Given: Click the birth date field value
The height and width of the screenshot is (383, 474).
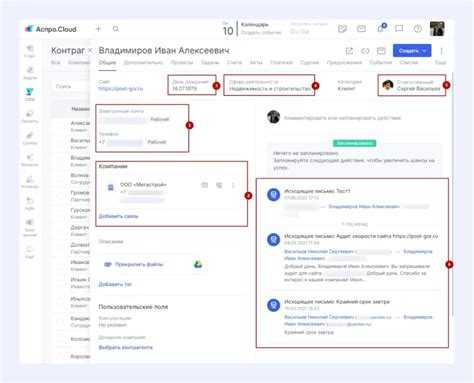Looking at the screenshot, I should (x=184, y=89).
